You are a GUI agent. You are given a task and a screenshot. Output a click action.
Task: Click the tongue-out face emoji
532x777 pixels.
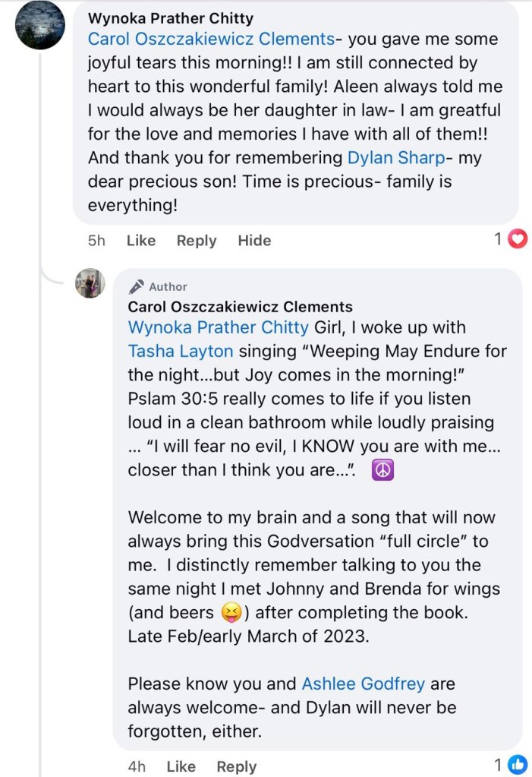click(228, 612)
